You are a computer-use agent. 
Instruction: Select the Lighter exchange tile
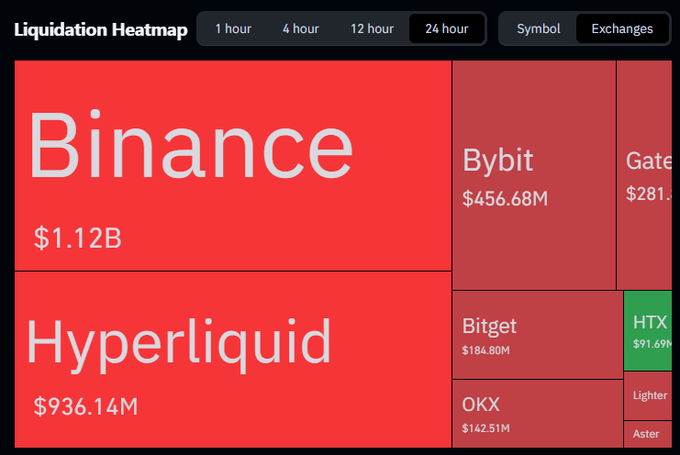pyautogui.click(x=648, y=396)
